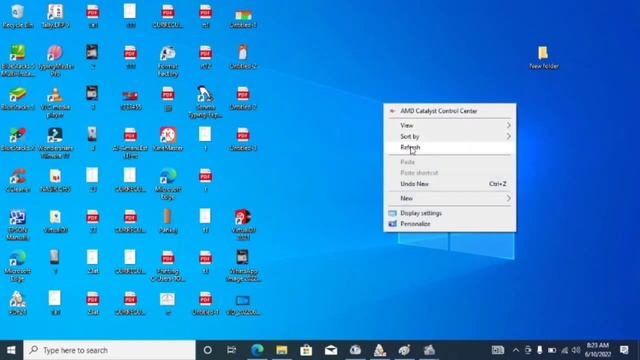640x360 pixels.
Task: Open AMD Catalyst Control Center from menu
Action: 450,111
